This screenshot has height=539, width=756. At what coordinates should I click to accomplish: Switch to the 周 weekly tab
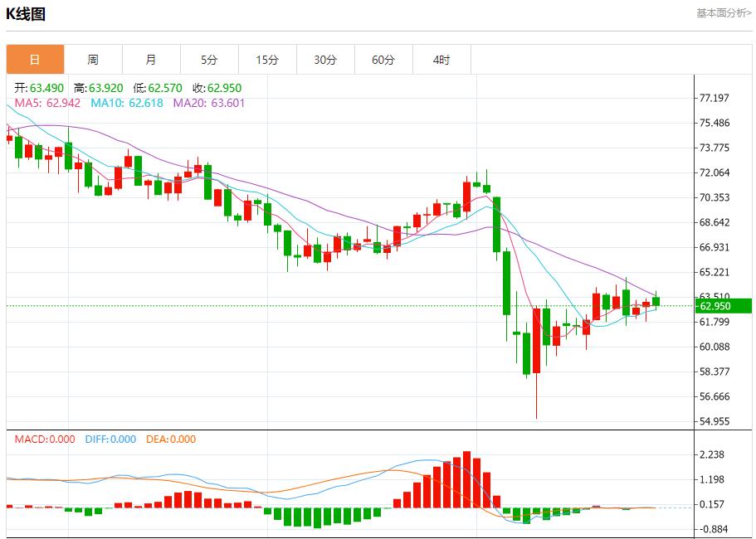[x=93, y=60]
